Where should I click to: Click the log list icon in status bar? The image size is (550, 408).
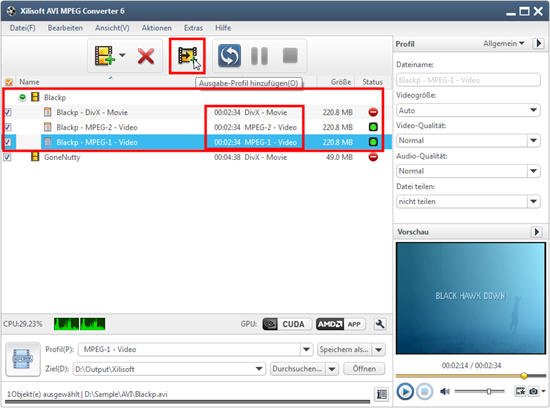(382, 394)
